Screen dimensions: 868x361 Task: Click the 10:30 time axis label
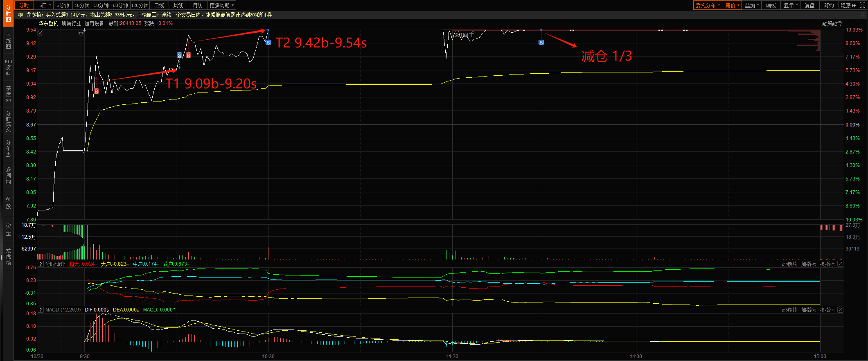click(268, 356)
